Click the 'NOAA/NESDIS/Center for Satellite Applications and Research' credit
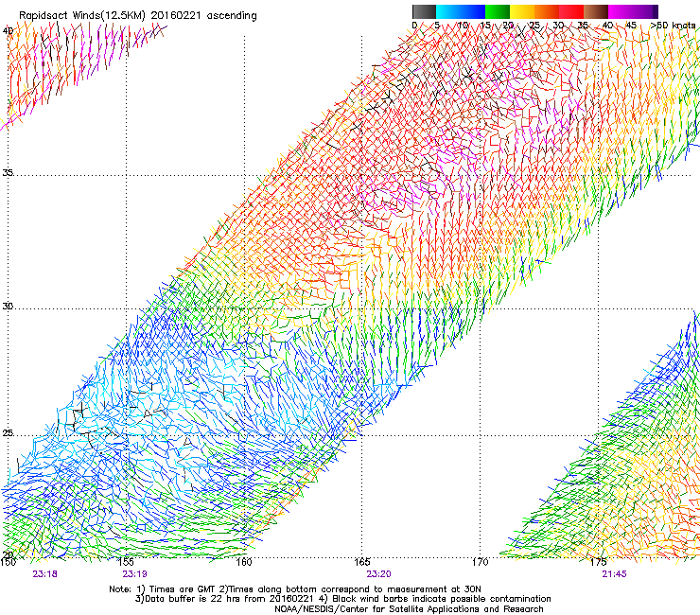This screenshot has height=615, width=700. point(409,609)
